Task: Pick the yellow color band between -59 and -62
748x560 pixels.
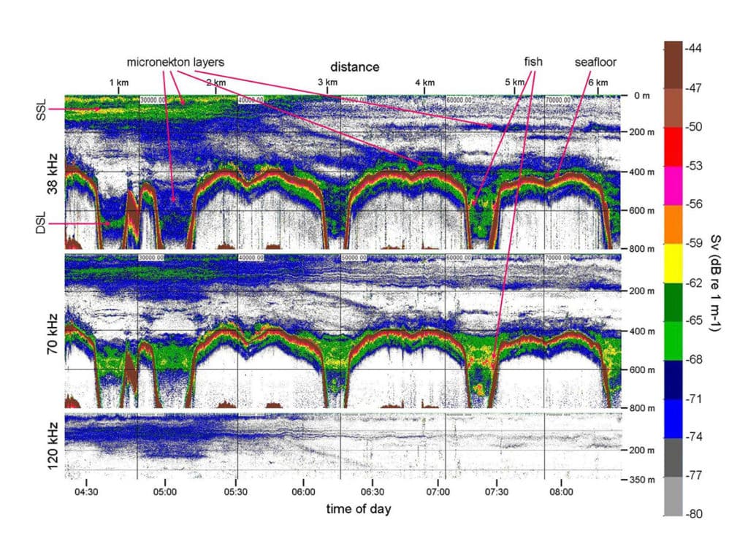Action: point(672,263)
